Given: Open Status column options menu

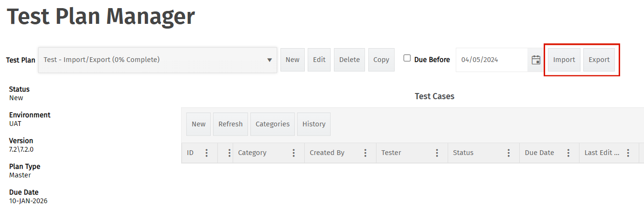Looking at the screenshot, I should click(x=508, y=153).
